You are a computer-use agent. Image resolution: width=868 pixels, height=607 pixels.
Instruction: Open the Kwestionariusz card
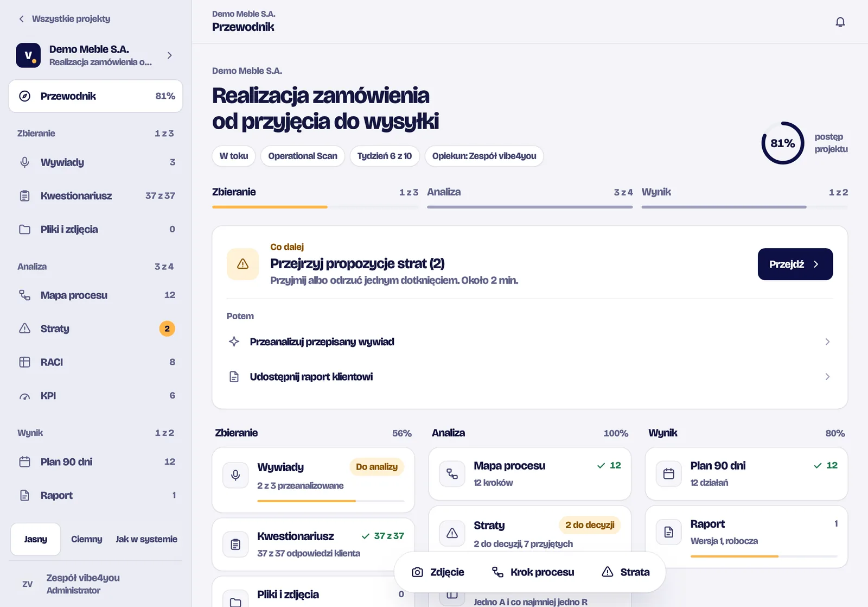pyautogui.click(x=314, y=545)
